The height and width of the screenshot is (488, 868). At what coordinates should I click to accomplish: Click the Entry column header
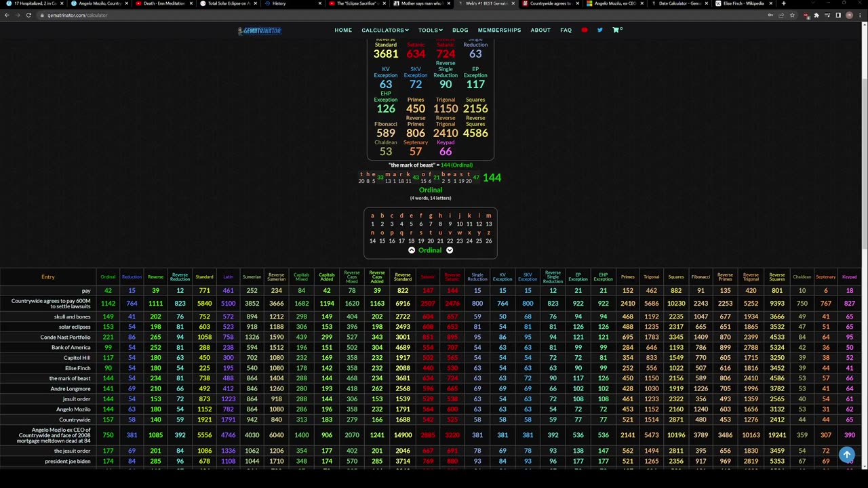pos(47,277)
